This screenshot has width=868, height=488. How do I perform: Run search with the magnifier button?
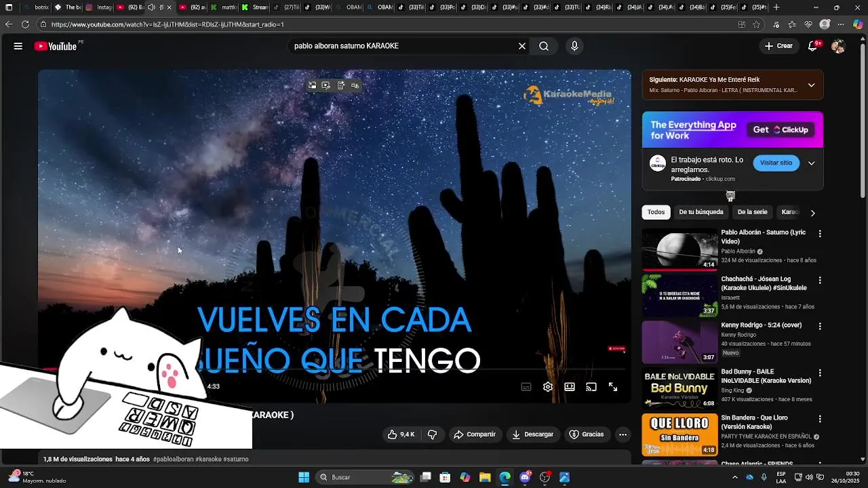point(544,46)
